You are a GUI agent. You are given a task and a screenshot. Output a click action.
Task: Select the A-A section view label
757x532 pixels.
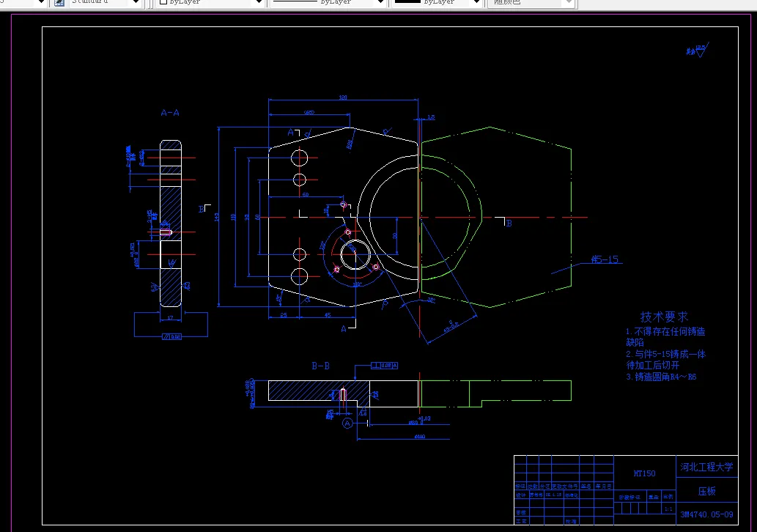click(x=170, y=113)
